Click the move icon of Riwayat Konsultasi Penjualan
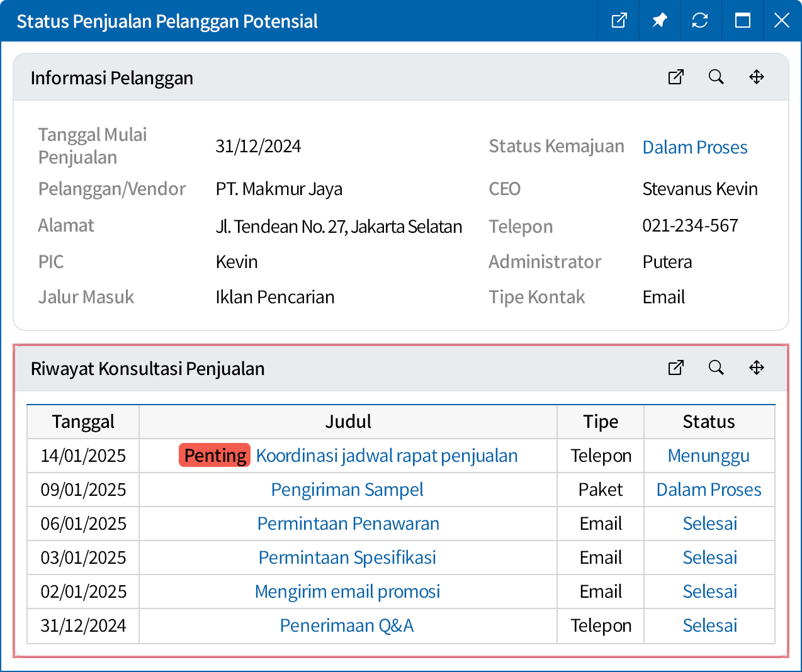This screenshot has height=672, width=802. (757, 367)
